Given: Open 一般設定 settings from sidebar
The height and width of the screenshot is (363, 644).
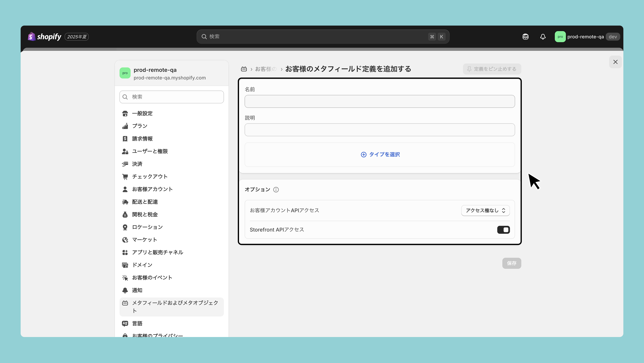Looking at the screenshot, I should 142,113.
